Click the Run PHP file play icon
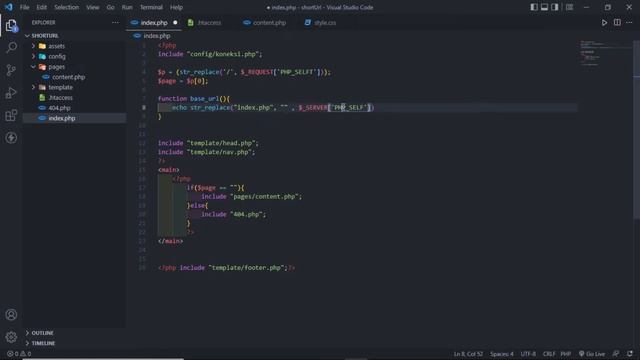This screenshot has height=360, width=640. pyautogui.click(x=604, y=23)
